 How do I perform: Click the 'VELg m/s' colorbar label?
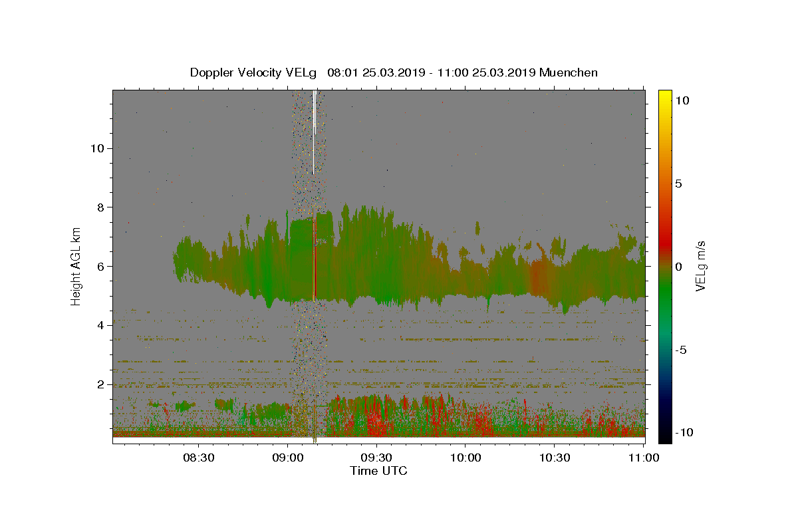click(700, 266)
